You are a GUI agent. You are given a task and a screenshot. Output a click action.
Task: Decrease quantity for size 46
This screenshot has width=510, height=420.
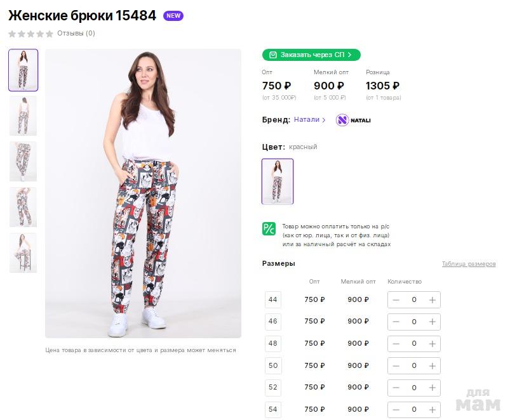coord(396,322)
